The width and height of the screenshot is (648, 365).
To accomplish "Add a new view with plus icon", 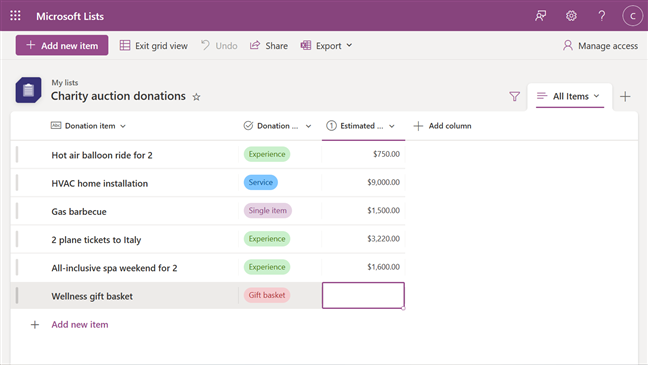I will (x=625, y=96).
